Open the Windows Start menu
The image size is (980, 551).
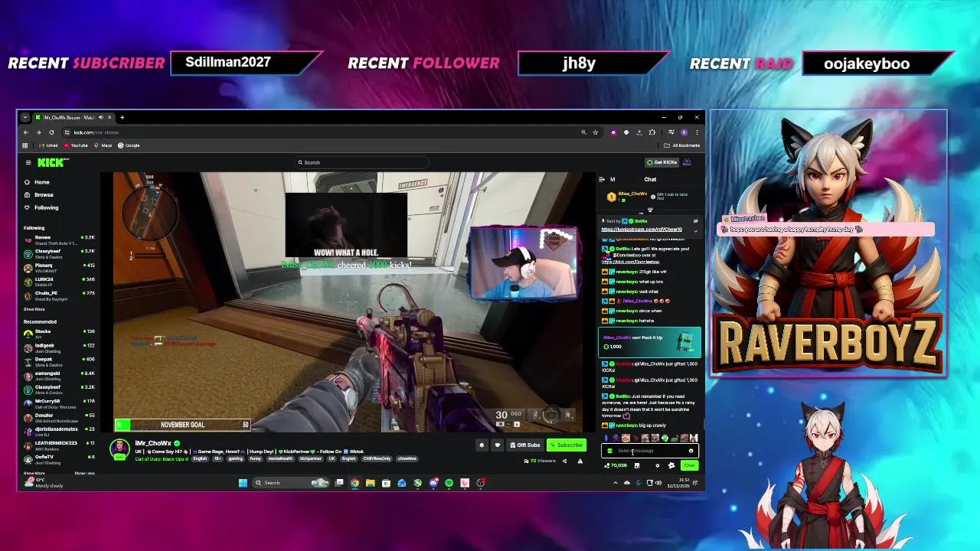coord(243,483)
